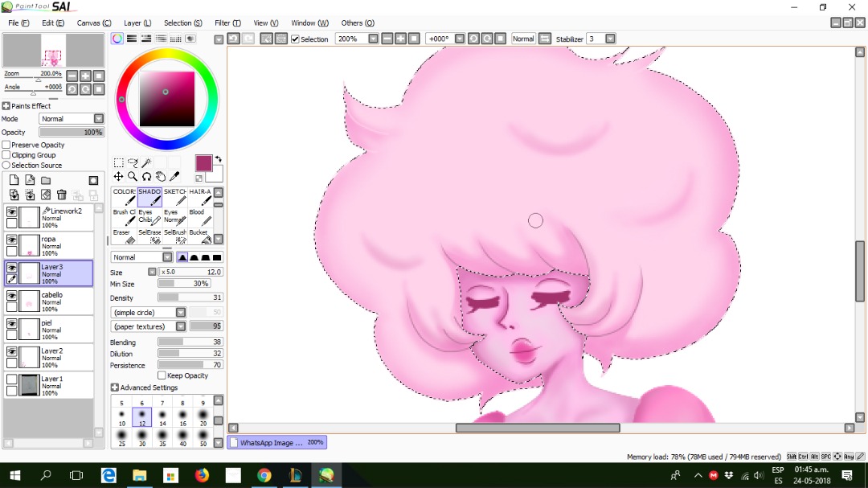Viewport: 868px width, 488px height.
Task: Open the File menu
Action: click(18, 23)
